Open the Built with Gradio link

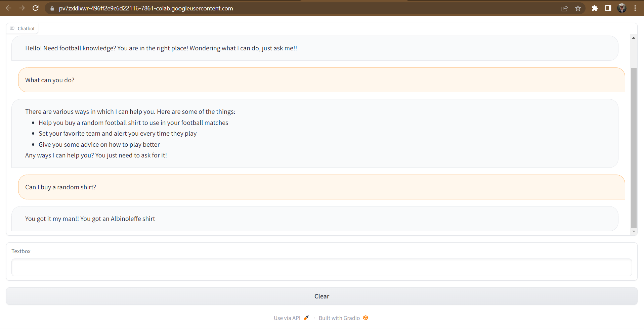tap(339, 318)
